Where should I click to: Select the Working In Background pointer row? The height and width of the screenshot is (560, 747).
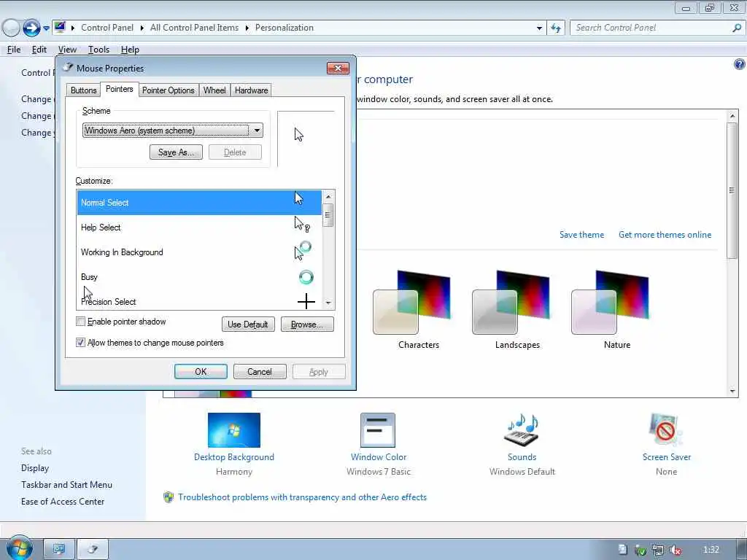(x=199, y=252)
